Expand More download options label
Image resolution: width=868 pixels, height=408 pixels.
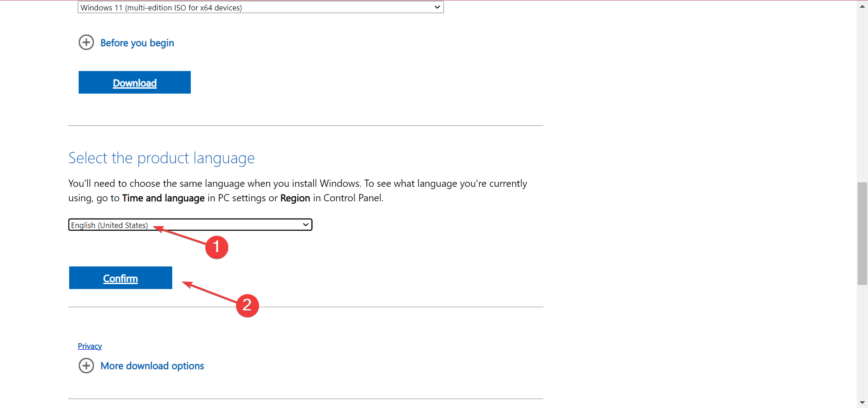click(152, 366)
